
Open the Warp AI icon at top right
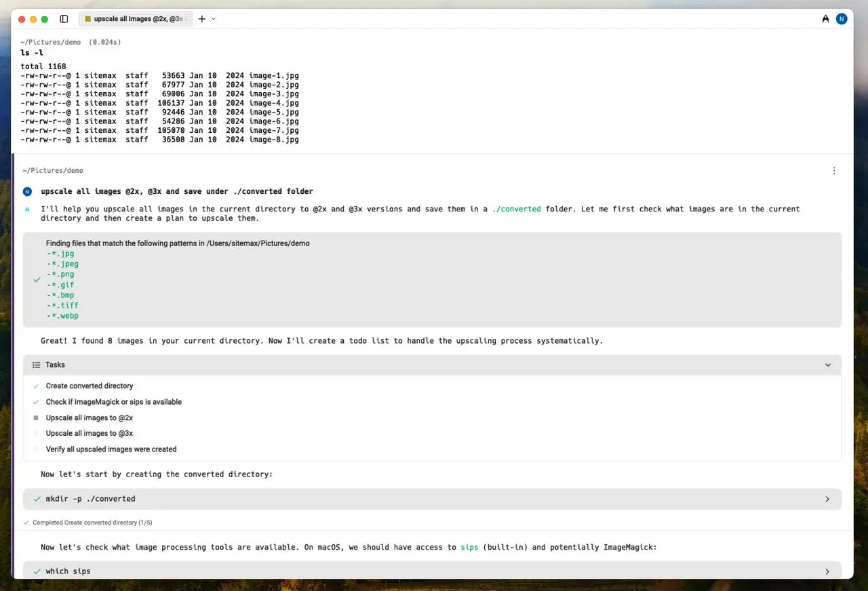tap(825, 19)
